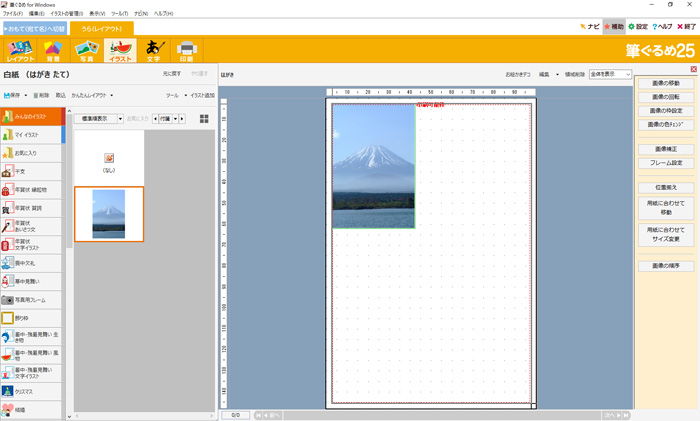This screenshot has height=421, width=700.
Task: Select the 文字 (Text) toolbar icon
Action: (x=153, y=50)
